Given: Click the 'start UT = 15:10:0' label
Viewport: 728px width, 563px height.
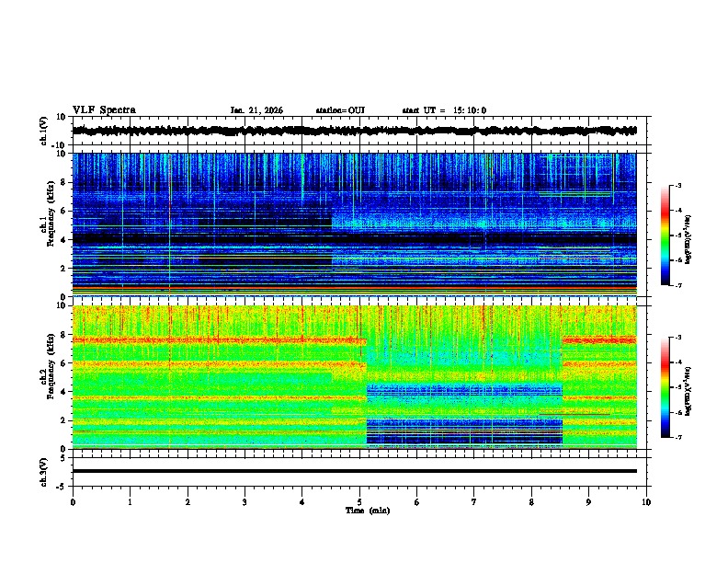Looking at the screenshot, I should coord(444,110).
